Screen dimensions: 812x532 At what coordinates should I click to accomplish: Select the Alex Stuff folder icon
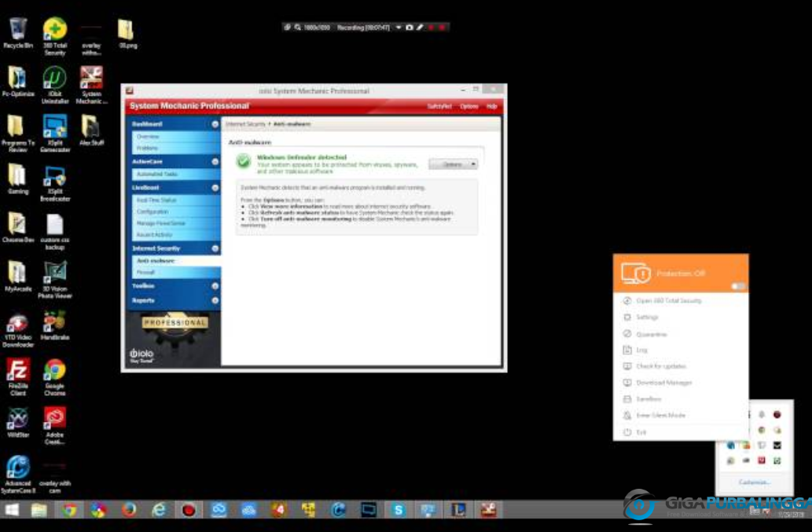[x=91, y=130]
